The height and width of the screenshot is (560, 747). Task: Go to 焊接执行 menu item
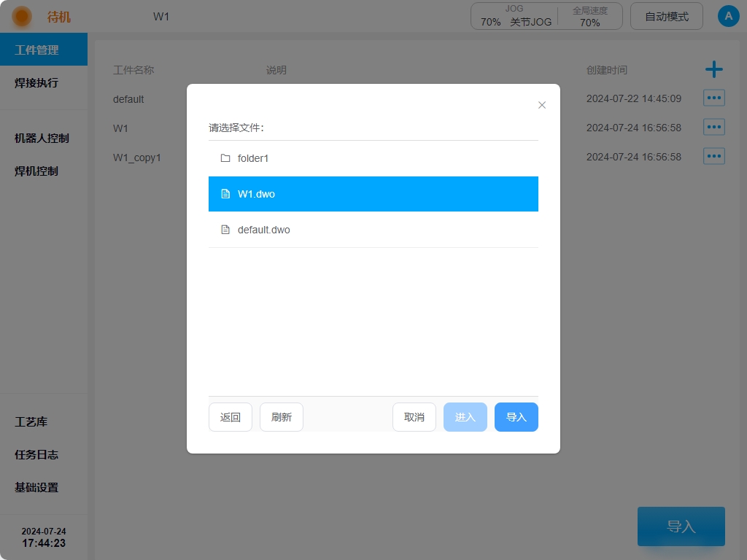point(36,83)
